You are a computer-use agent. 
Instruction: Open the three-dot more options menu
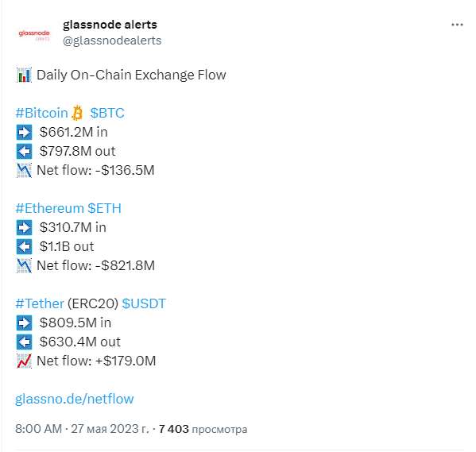457,25
